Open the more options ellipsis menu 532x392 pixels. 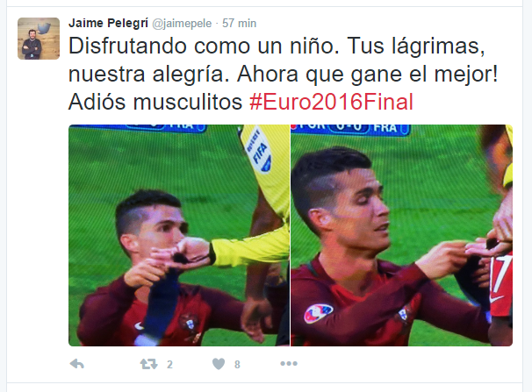[289, 364]
